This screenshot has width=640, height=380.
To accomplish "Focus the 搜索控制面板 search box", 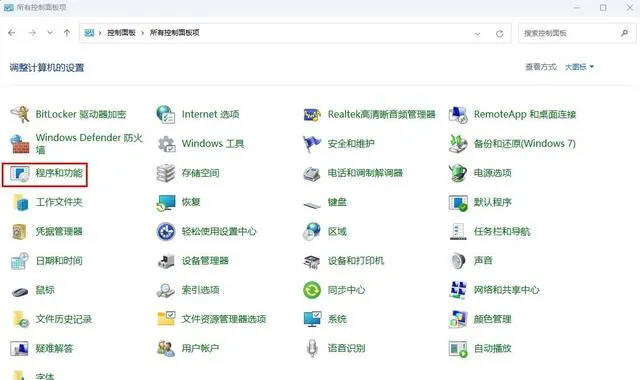I will [x=577, y=33].
